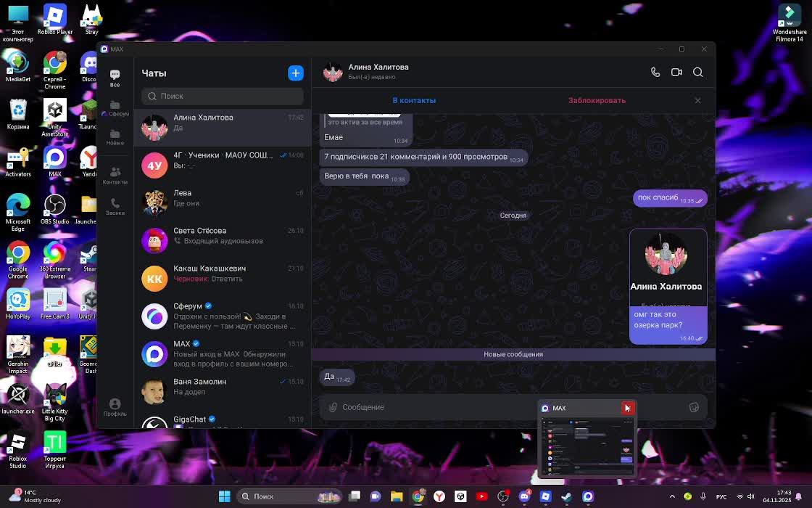
Task: Open the Алина Халитова chat in list
Action: coord(223,128)
